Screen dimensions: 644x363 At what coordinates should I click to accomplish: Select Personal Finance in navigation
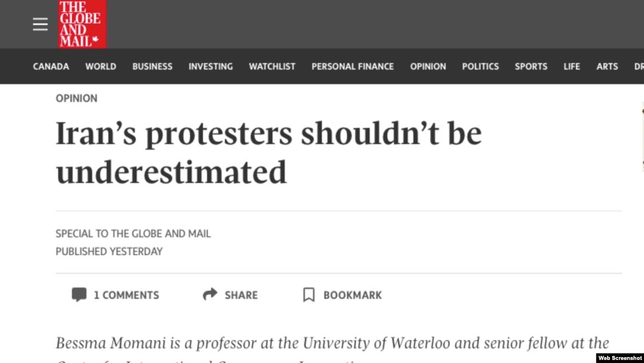pyautogui.click(x=353, y=67)
